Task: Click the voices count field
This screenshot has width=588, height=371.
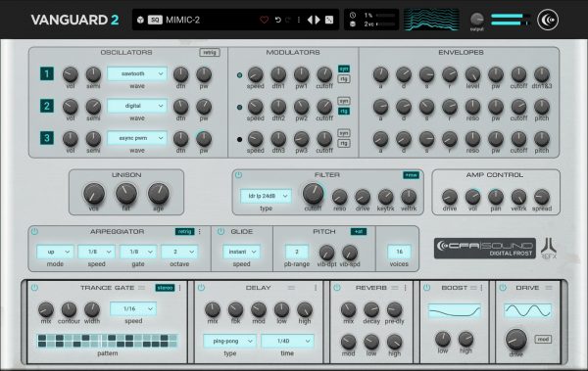Action: (x=399, y=252)
